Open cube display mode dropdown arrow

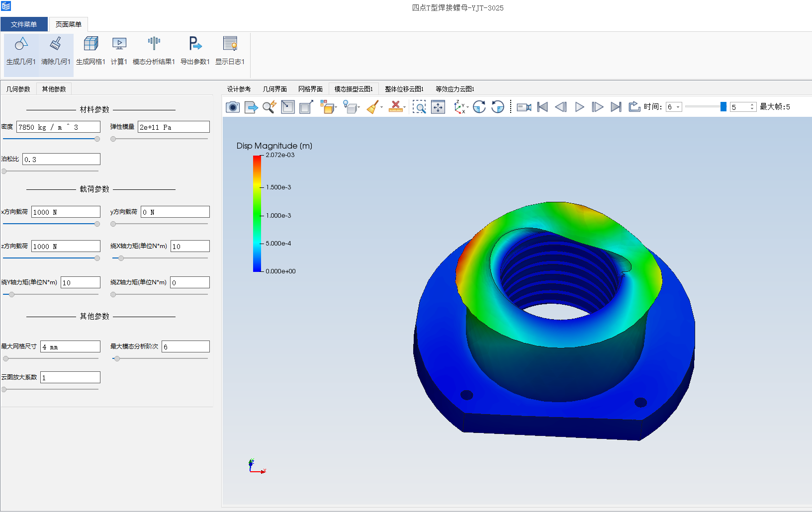click(336, 107)
